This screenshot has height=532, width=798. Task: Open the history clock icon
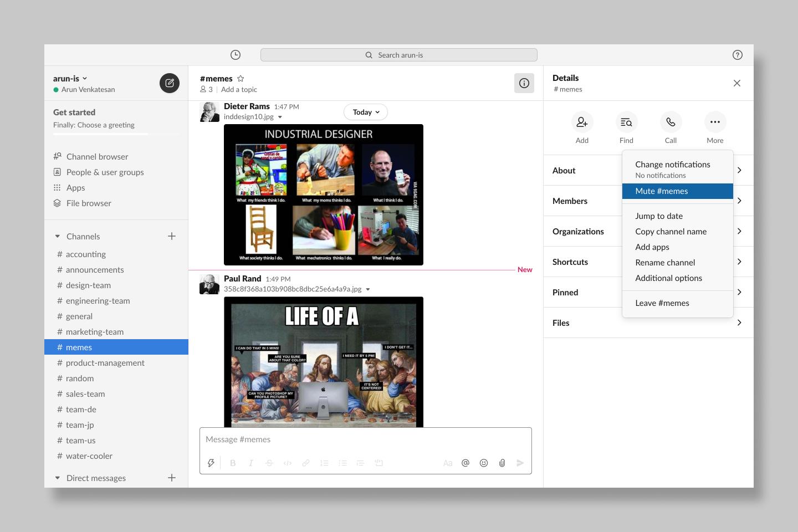(236, 55)
